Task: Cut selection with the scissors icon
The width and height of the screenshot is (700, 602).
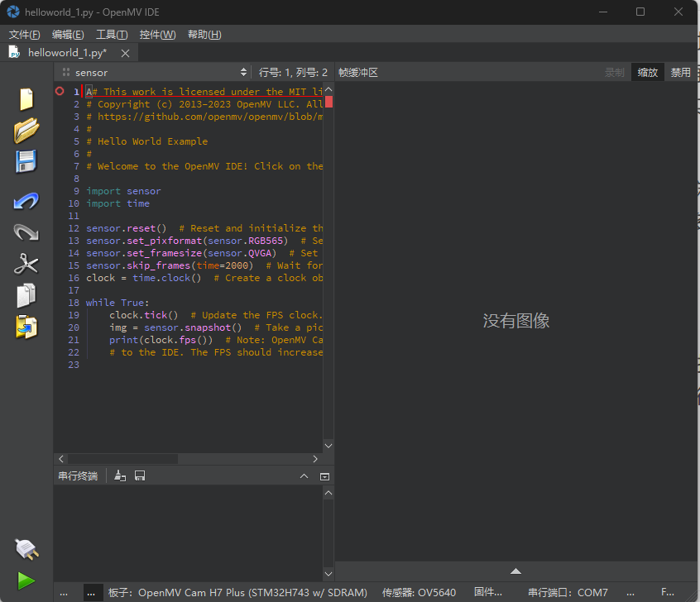Action: (26, 264)
